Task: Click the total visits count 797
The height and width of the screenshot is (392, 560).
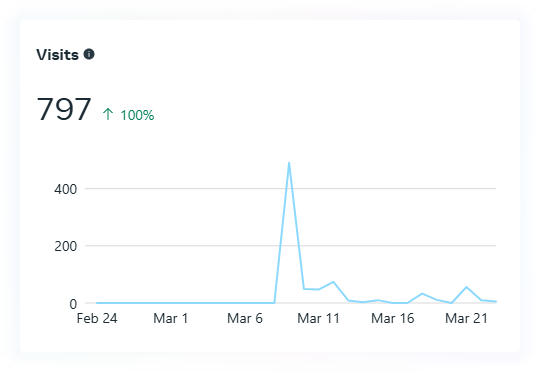Action: 64,109
